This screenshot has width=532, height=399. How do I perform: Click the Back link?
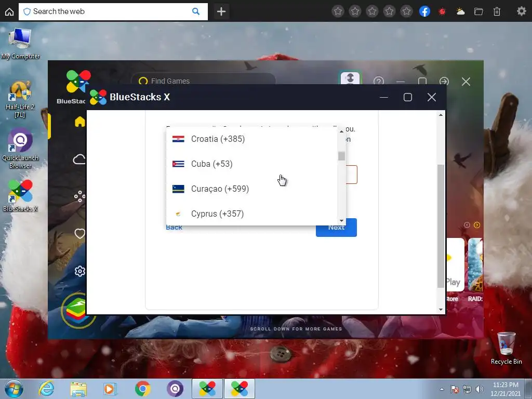pyautogui.click(x=174, y=228)
